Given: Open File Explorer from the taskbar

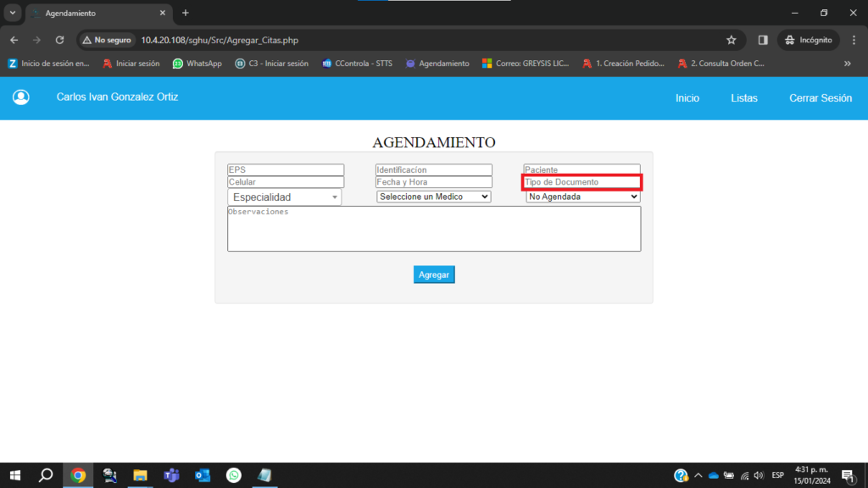Looking at the screenshot, I should 140,475.
